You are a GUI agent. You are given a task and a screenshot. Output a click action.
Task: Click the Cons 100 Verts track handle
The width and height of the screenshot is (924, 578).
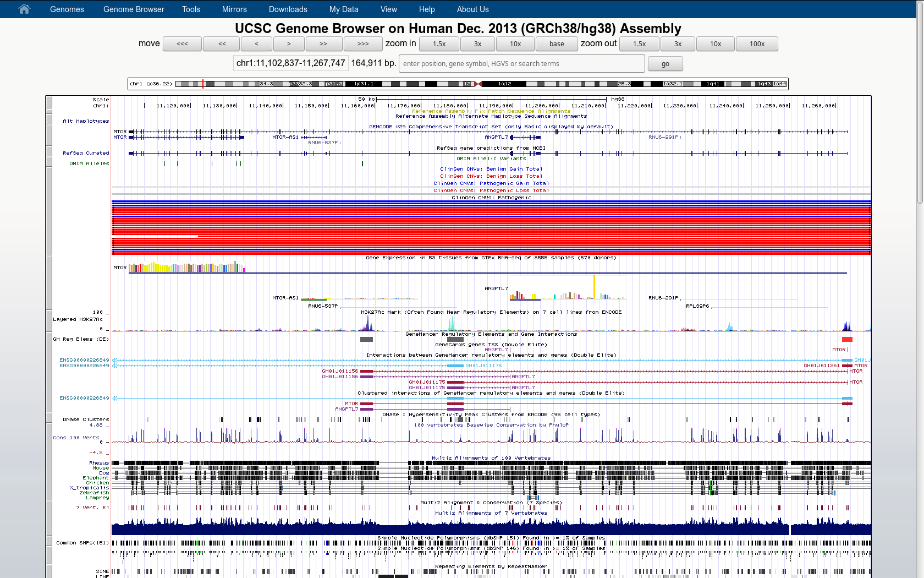(50, 438)
